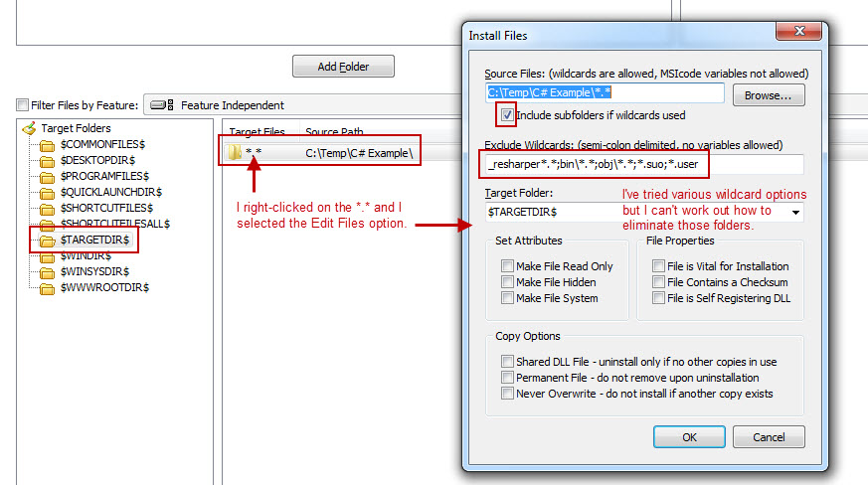Select $SHORTCUTFILES$ tree node
This screenshot has height=485, width=868.
pos(106,208)
